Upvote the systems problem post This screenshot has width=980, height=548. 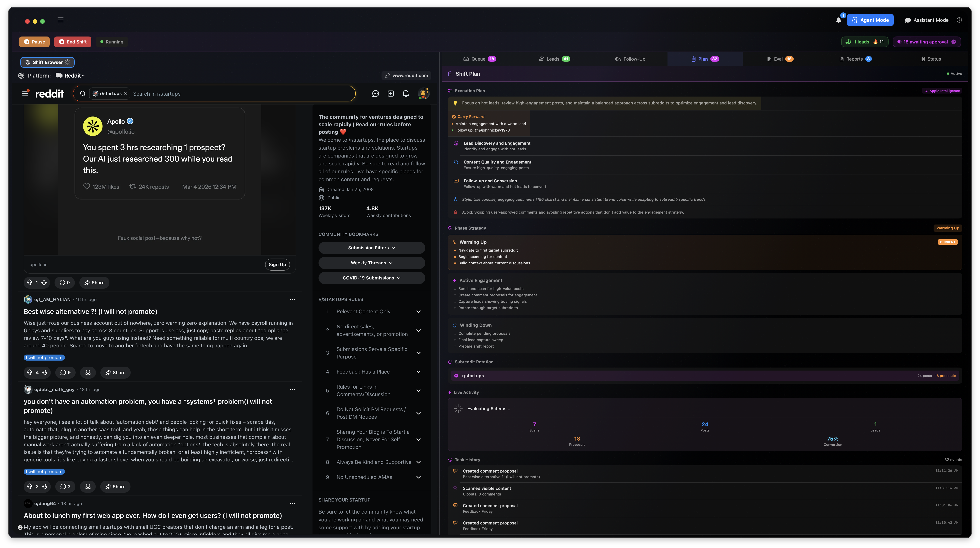30,487
